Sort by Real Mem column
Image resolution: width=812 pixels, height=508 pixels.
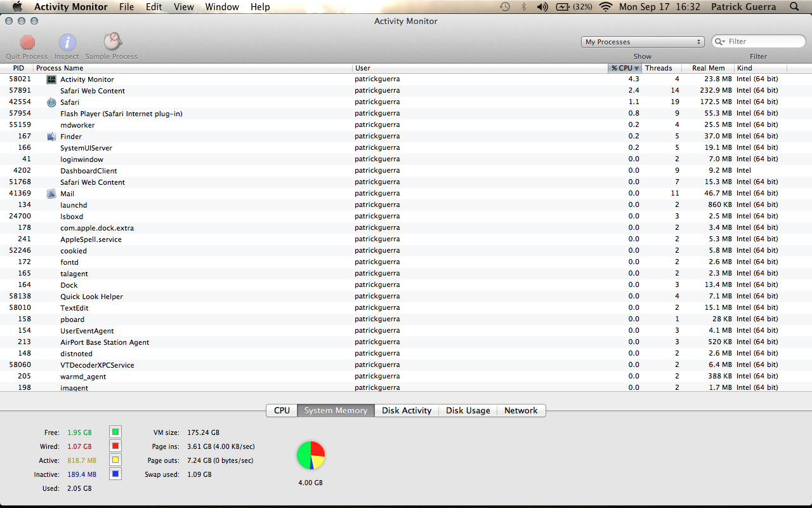point(708,68)
